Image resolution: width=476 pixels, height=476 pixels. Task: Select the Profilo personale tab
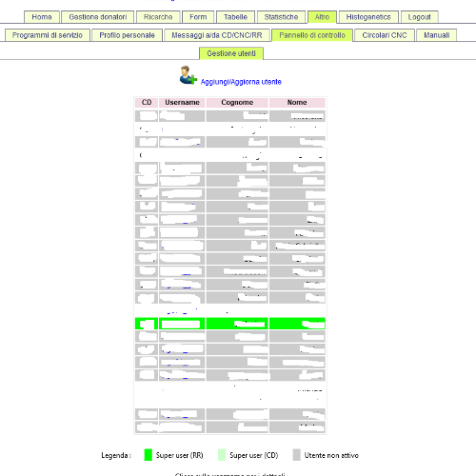pyautogui.click(x=127, y=35)
